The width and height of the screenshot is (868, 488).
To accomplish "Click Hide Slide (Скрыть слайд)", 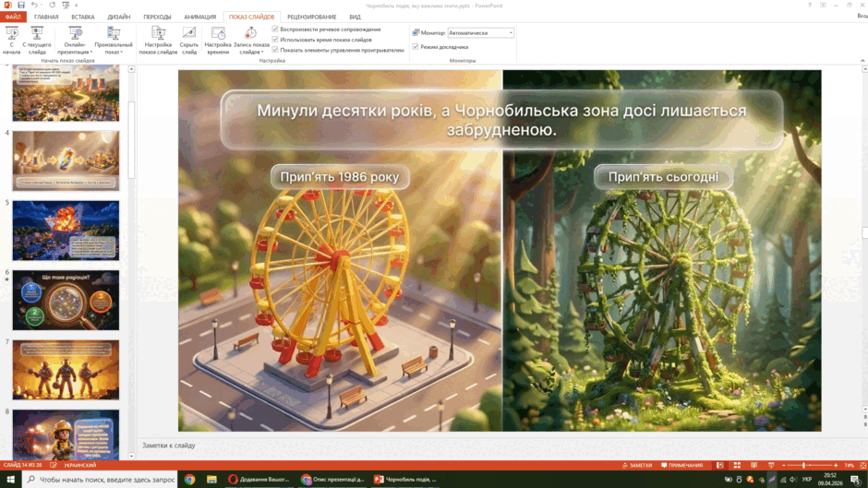I will pyautogui.click(x=188, y=41).
